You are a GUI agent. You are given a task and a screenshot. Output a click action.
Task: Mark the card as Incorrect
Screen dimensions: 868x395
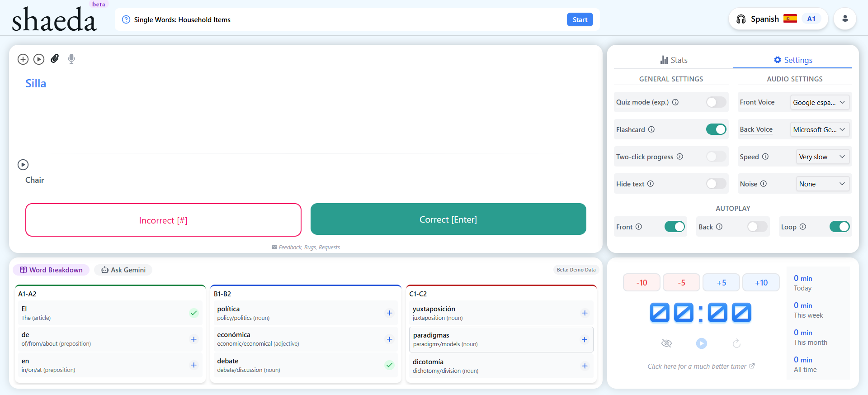point(163,220)
